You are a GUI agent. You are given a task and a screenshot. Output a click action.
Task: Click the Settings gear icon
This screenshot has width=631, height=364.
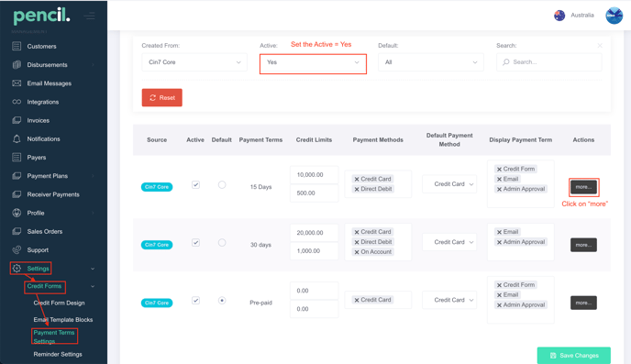point(17,269)
